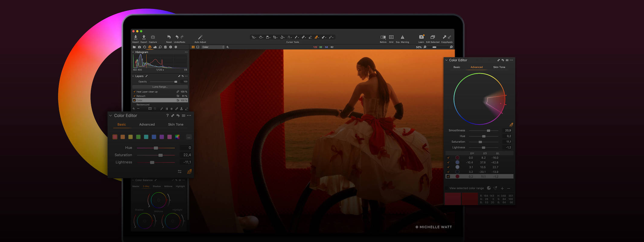
Task: Zoom in with the magnifier icon
Action: pyautogui.click(x=451, y=47)
